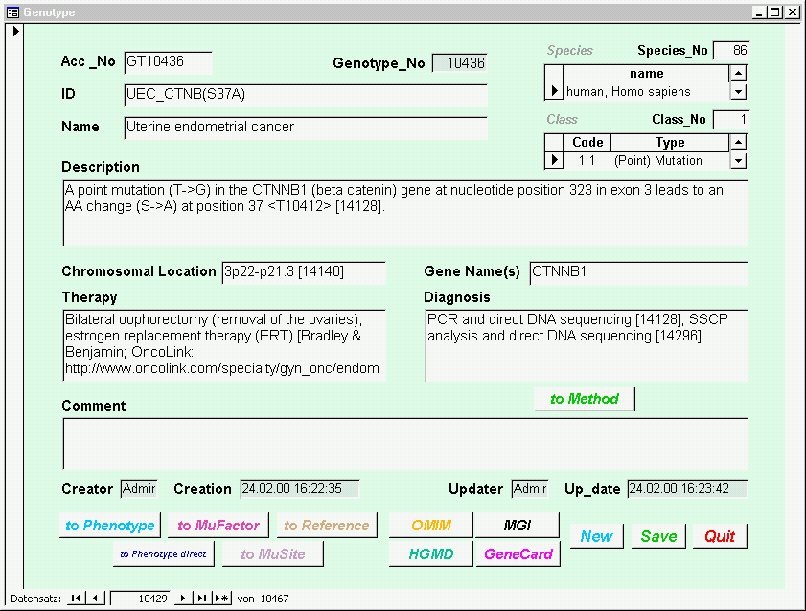
Task: Select the human, Homo sapiens row selector
Action: pos(554,91)
